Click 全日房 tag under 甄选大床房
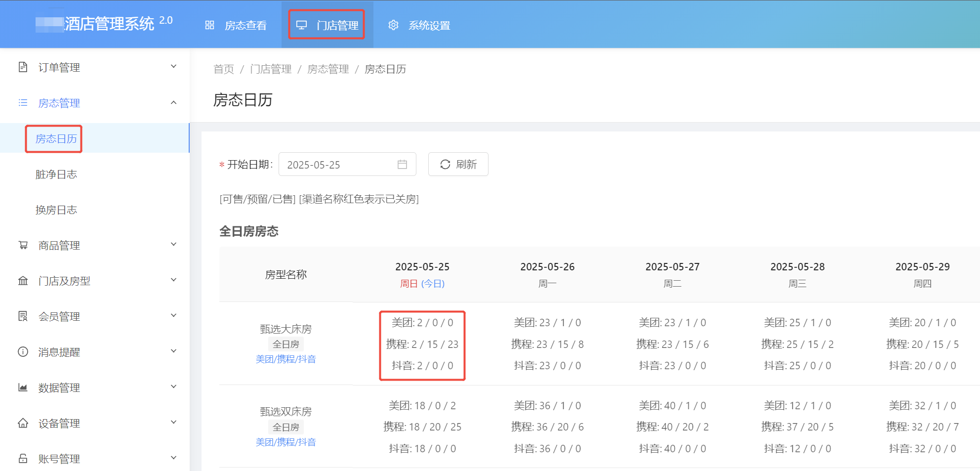 286,344
